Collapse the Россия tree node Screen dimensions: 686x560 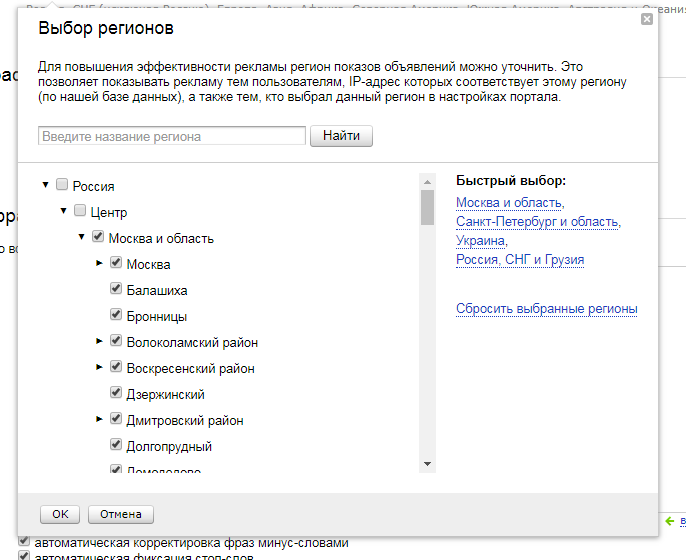[46, 185]
